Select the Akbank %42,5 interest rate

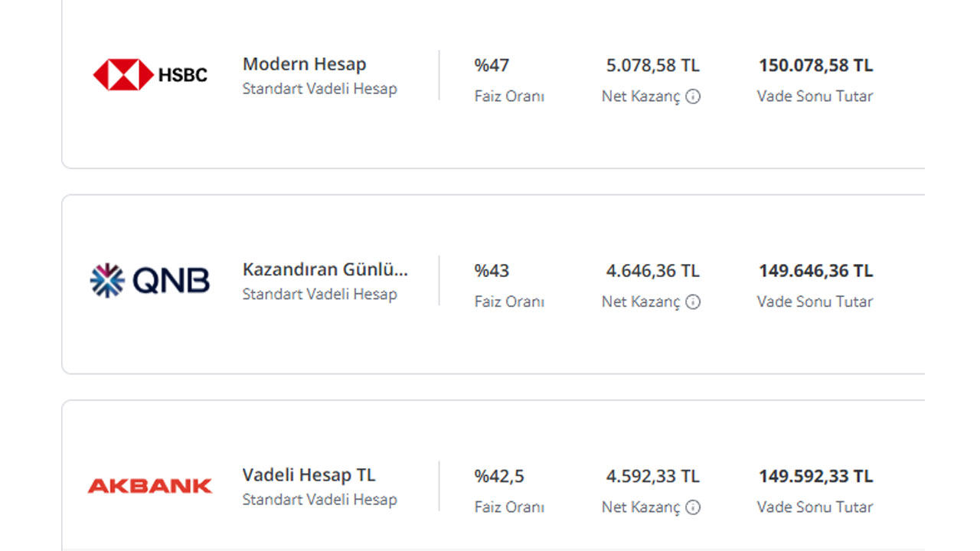point(499,477)
